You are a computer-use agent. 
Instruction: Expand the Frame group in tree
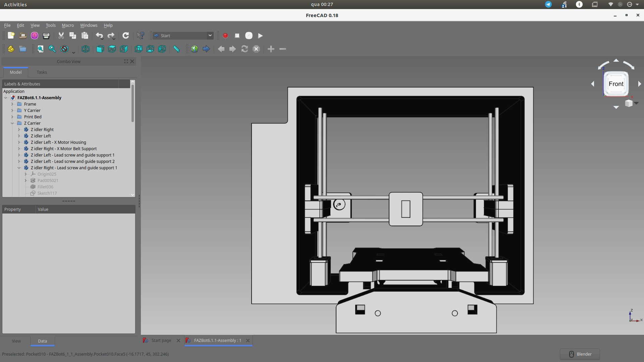point(12,104)
